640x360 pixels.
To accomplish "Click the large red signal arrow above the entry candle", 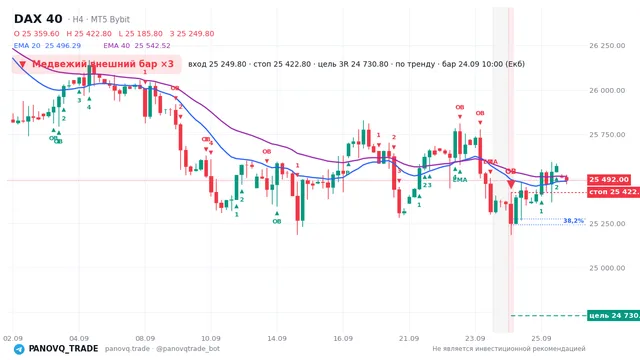I will click(x=511, y=185).
